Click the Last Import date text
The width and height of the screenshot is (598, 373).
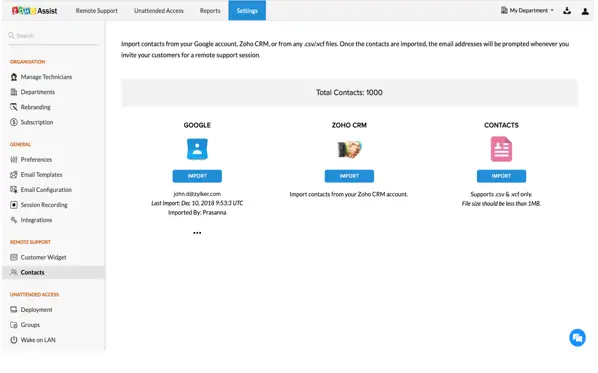[197, 203]
